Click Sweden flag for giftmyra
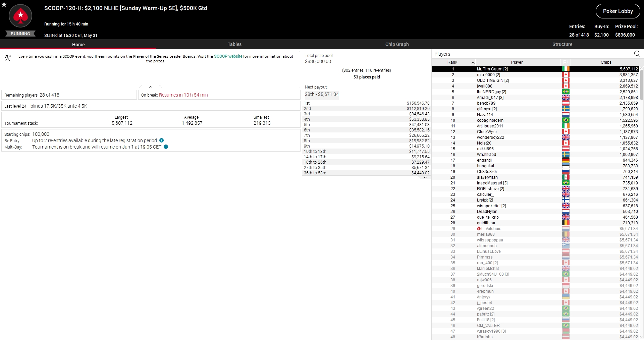Viewport: 644px width, 341px height. coord(566,109)
